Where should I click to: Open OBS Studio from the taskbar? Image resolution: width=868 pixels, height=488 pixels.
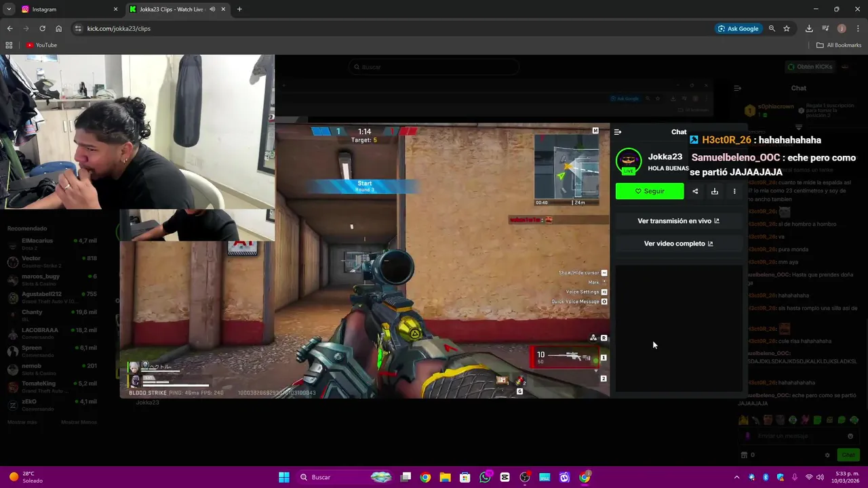(x=525, y=477)
